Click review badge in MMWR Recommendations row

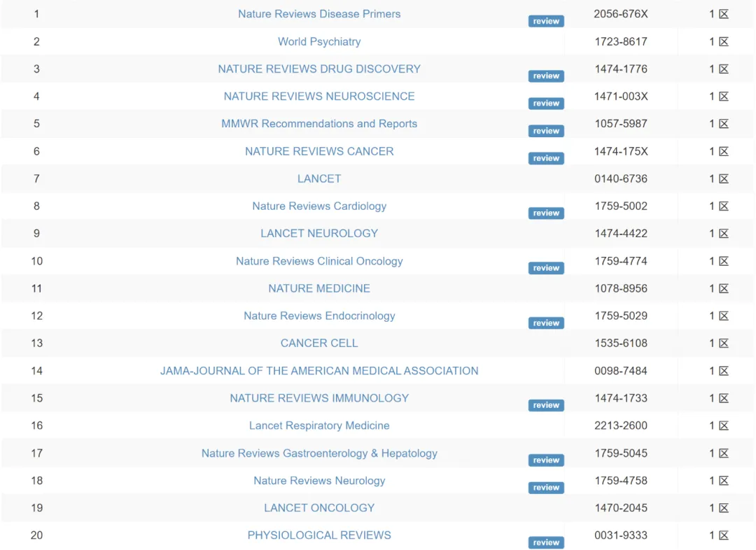(x=546, y=131)
